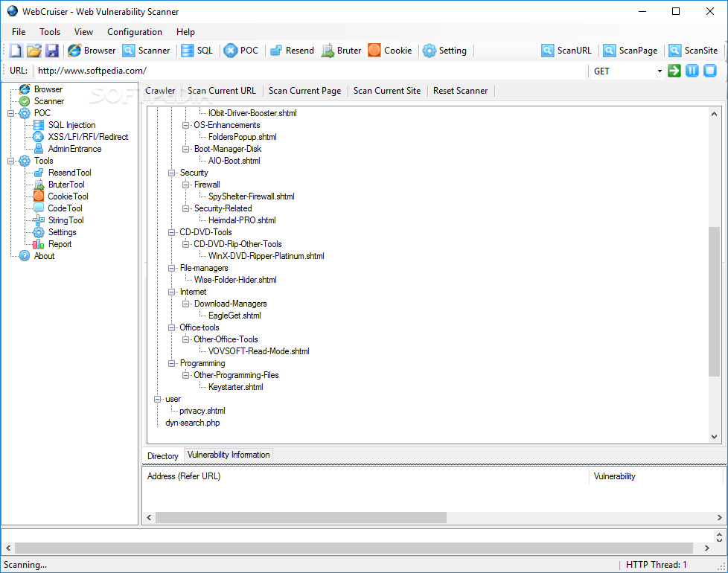Select SpyShelter-Firewall.shtml in tree
Image resolution: width=728 pixels, height=573 pixels.
click(x=251, y=196)
